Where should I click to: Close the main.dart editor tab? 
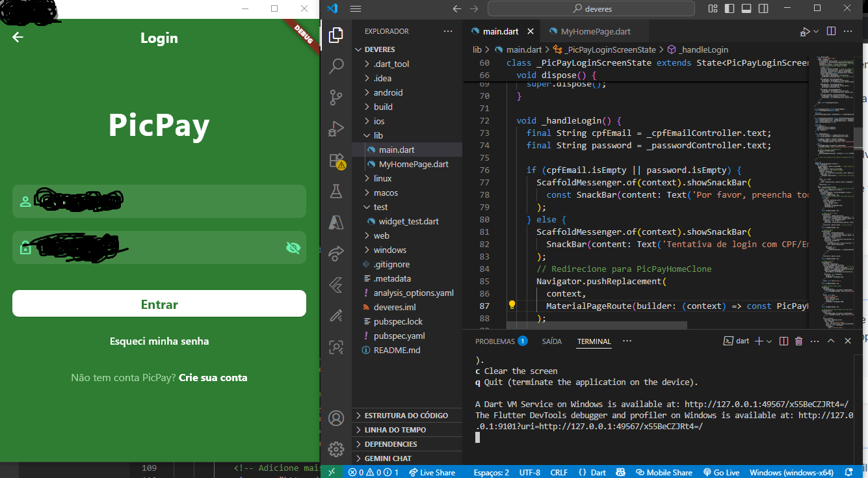(531, 31)
